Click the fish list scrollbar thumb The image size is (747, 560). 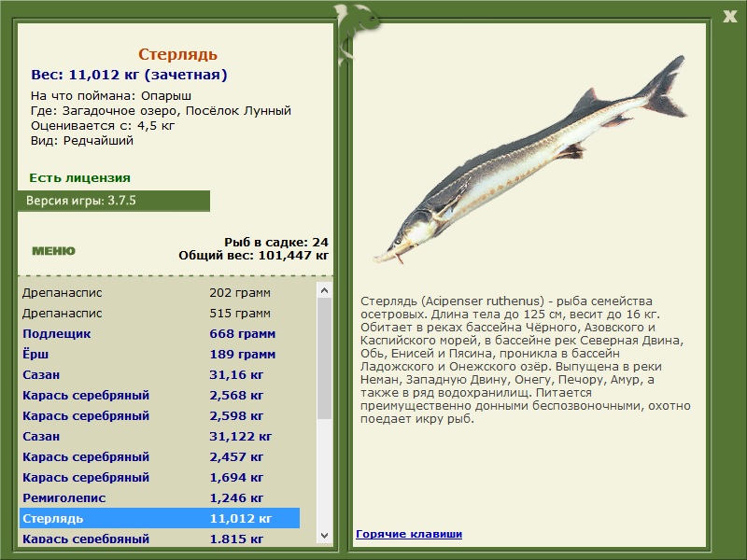tap(324, 358)
